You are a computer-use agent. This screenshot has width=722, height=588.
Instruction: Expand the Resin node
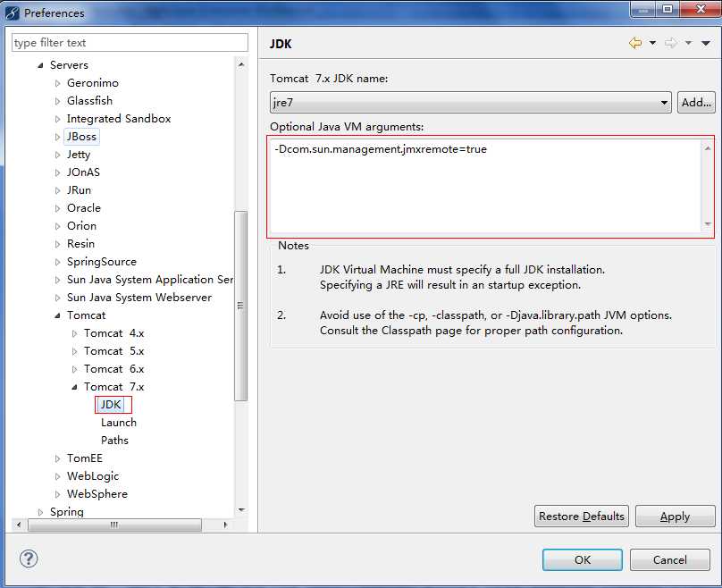57,244
